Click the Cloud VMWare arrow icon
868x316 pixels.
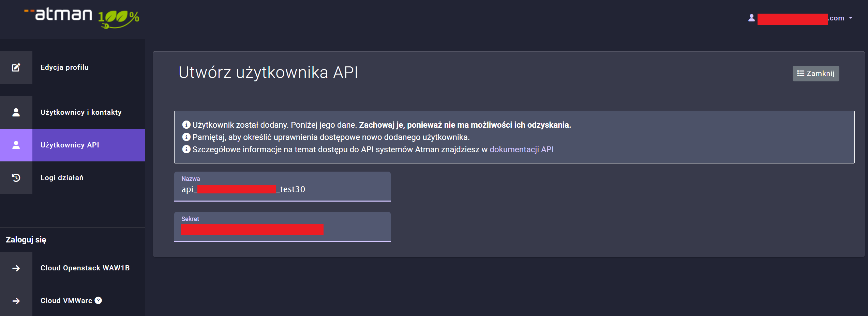16,301
